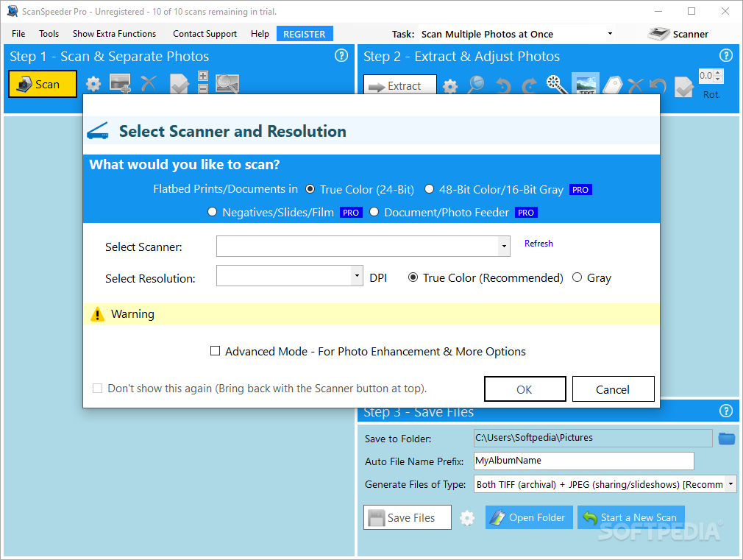743x560 pixels.
Task: Increase the rotation value with up arrow
Action: [x=718, y=73]
